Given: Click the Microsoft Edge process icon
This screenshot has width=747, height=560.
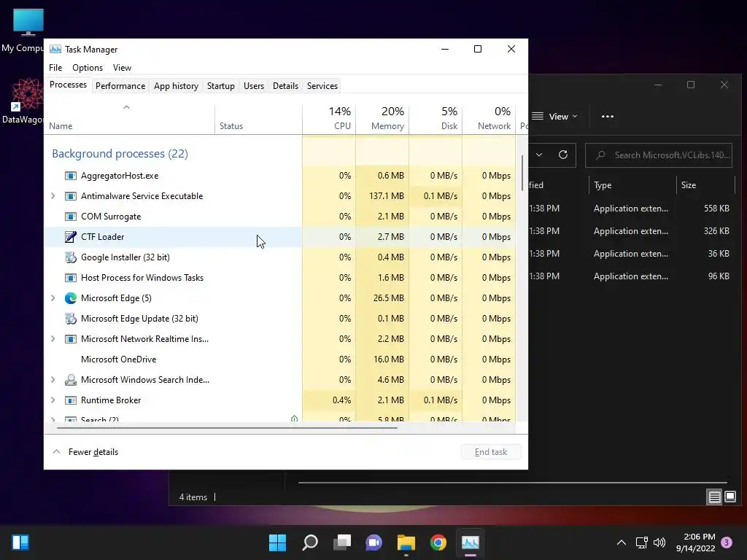Looking at the screenshot, I should (71, 298).
